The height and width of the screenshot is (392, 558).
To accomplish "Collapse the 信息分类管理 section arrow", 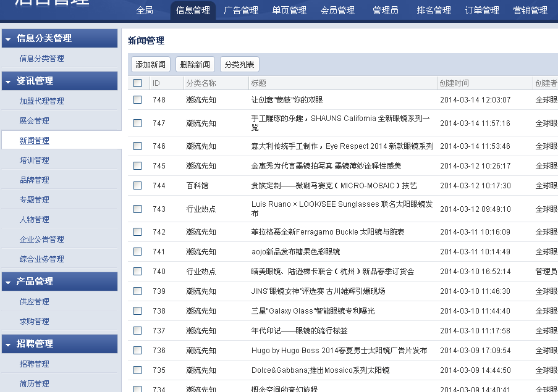I will 8,39.
